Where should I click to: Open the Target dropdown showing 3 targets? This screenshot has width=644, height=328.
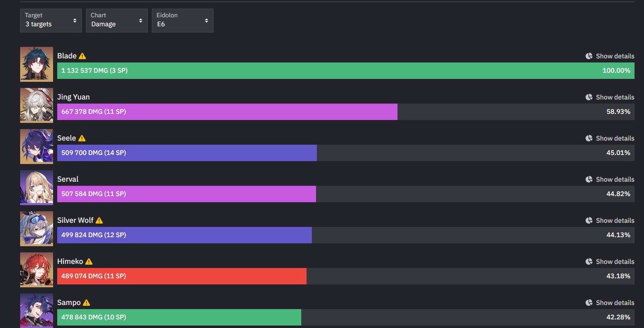(x=51, y=21)
